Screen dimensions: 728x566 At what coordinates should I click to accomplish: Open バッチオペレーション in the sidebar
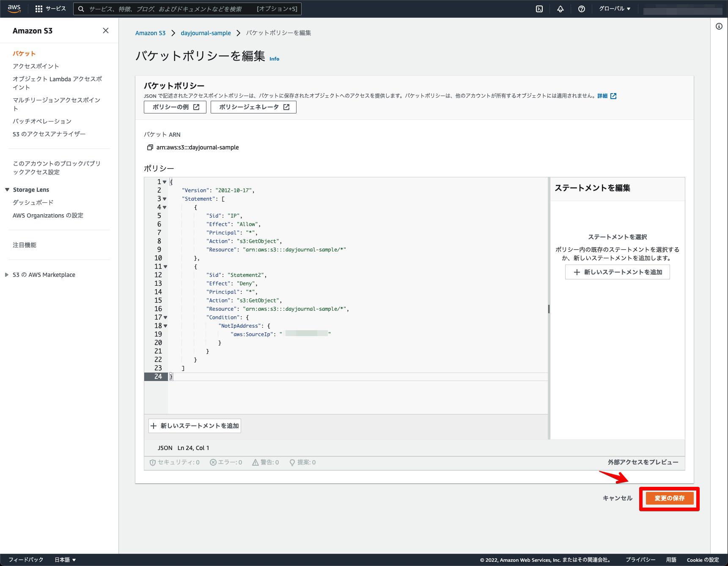click(x=42, y=121)
